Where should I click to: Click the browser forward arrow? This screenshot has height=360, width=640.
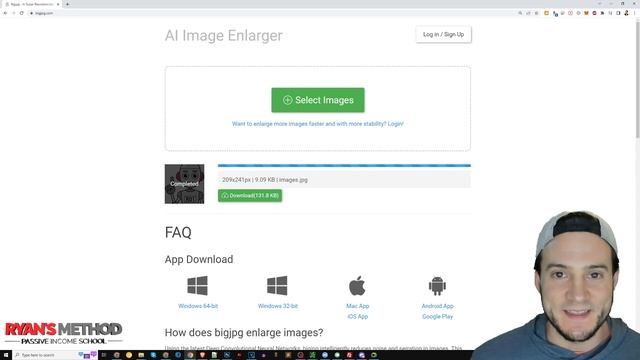coord(13,13)
